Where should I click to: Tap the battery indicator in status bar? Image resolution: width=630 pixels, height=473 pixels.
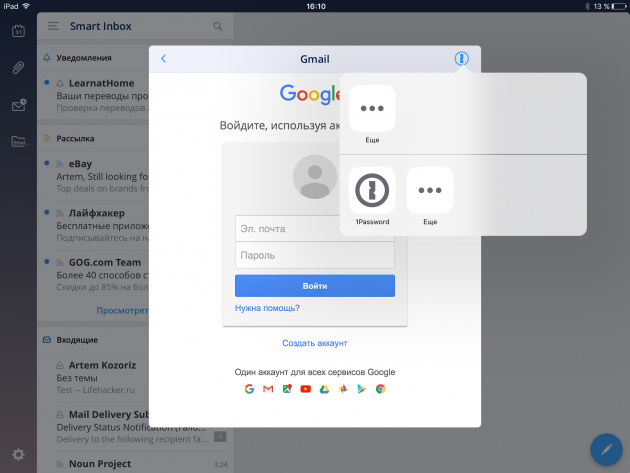619,6
